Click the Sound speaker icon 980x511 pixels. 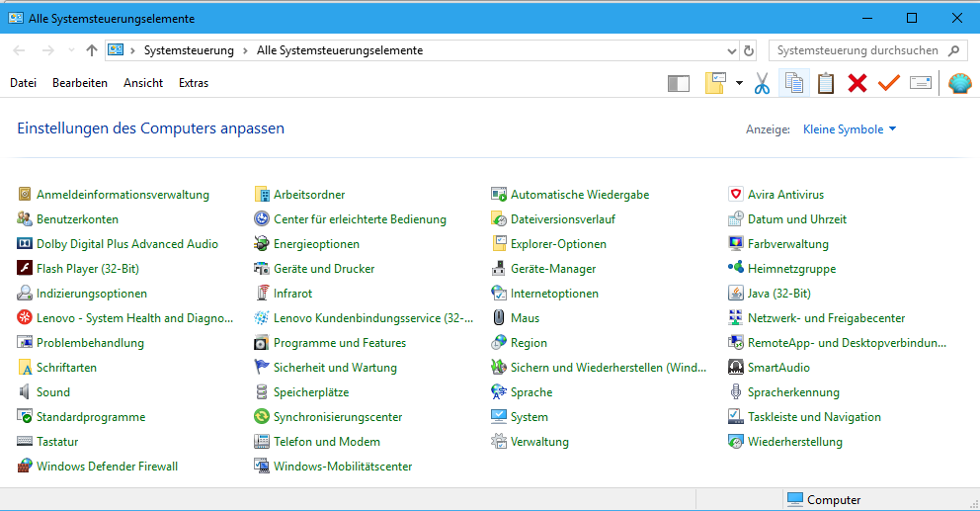25,391
